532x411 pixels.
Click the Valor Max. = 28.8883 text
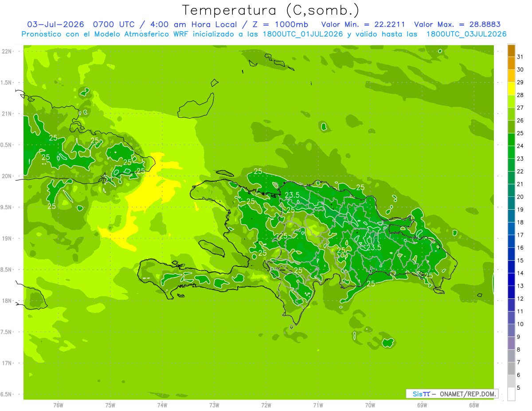pyautogui.click(x=458, y=24)
